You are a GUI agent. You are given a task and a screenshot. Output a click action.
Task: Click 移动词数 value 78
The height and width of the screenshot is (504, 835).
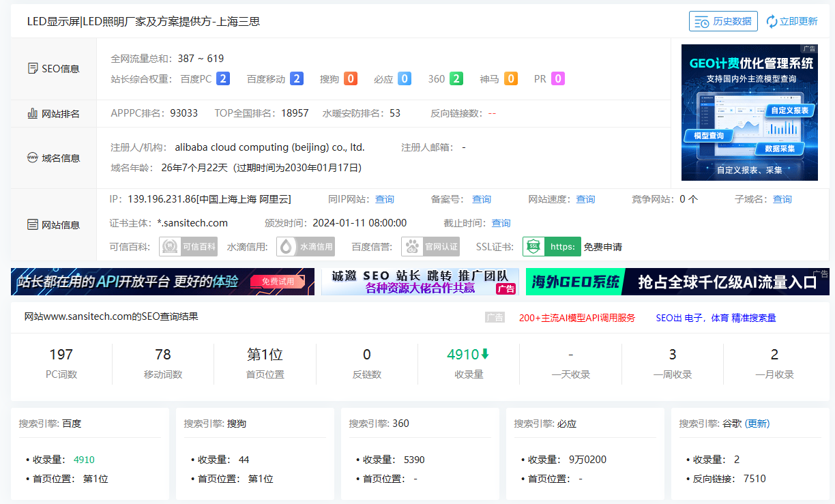[163, 355]
